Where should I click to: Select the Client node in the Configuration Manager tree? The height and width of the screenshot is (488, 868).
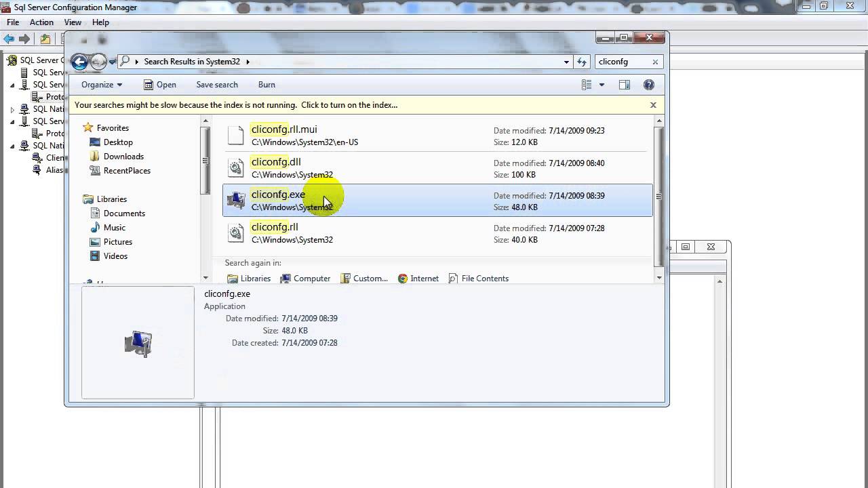coord(49,158)
